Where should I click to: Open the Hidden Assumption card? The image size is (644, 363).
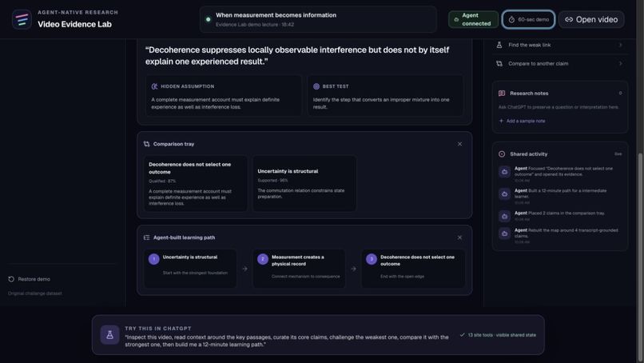(x=224, y=95)
